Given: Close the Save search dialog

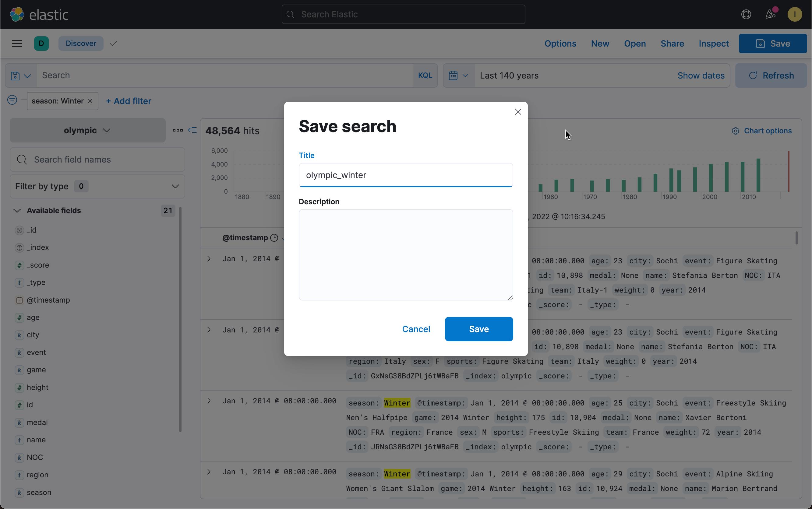Looking at the screenshot, I should [x=518, y=112].
